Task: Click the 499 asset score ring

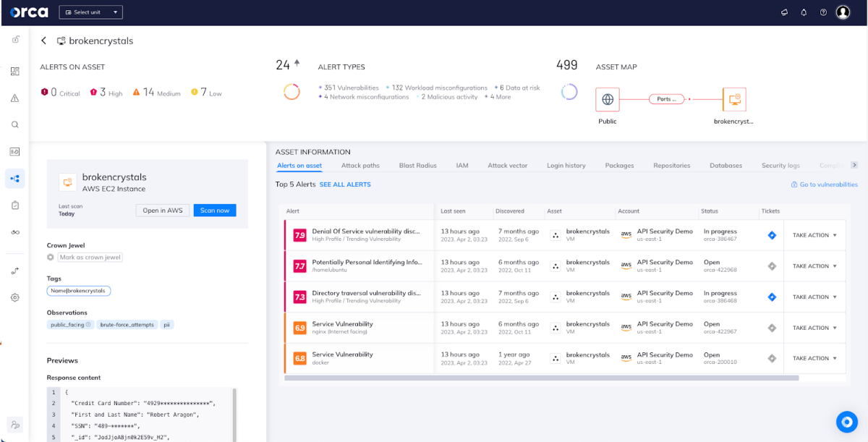Action: click(569, 92)
